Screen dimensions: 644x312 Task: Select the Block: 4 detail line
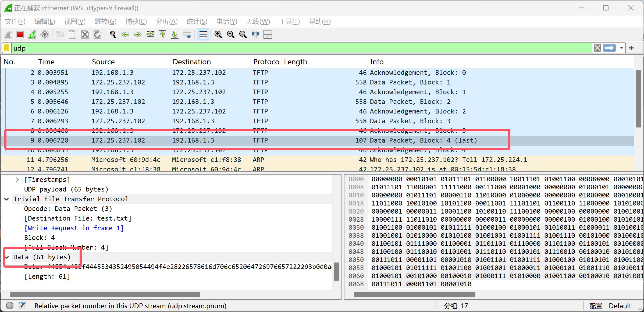[40, 238]
